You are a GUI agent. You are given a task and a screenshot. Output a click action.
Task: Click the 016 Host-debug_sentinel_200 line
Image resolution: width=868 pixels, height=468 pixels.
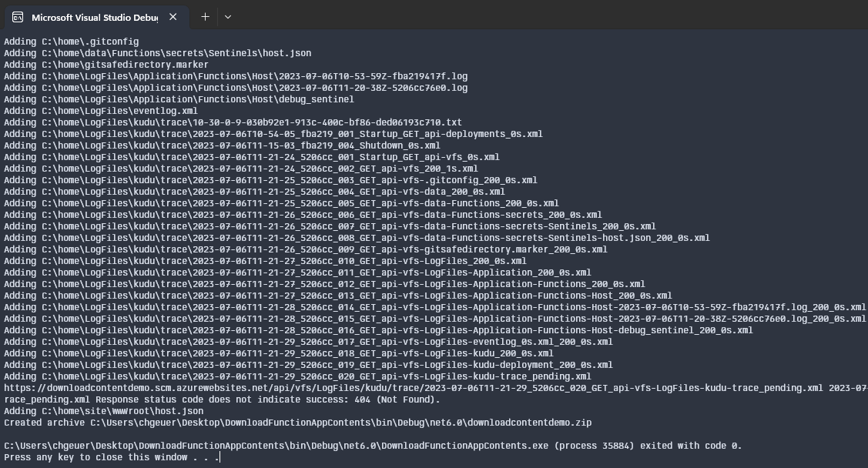379,332
